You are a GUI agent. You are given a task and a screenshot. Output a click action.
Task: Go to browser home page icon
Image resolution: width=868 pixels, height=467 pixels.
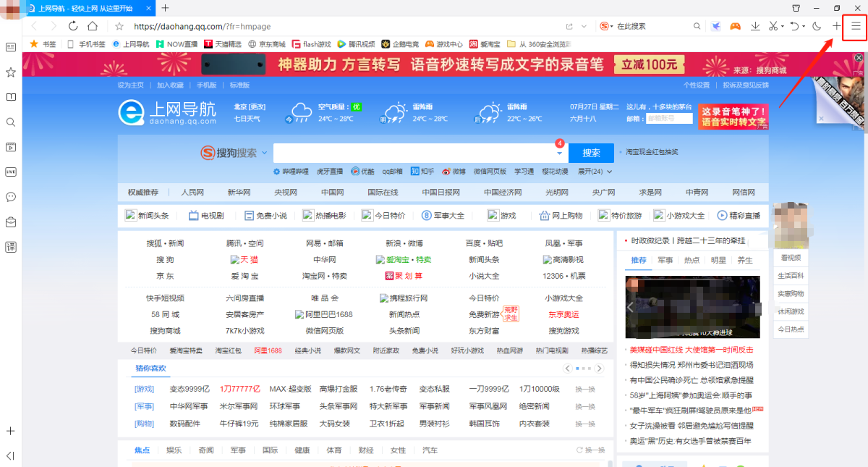[x=93, y=26]
